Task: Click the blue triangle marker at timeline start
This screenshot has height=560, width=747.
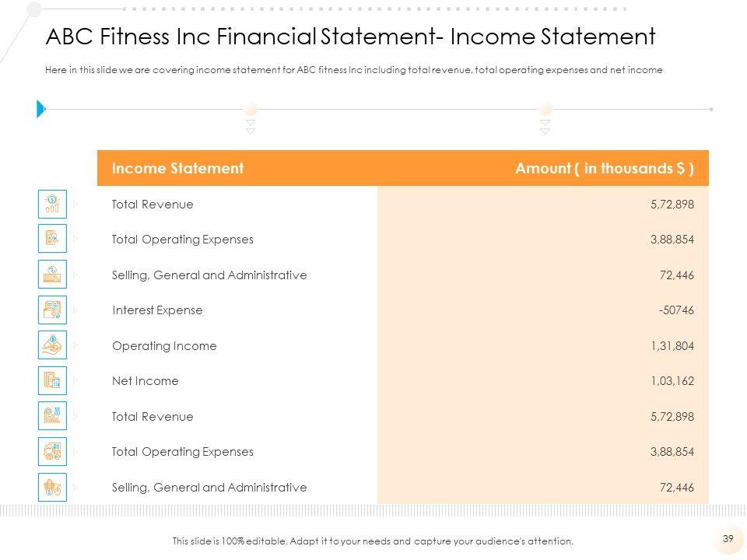Action: (40, 110)
